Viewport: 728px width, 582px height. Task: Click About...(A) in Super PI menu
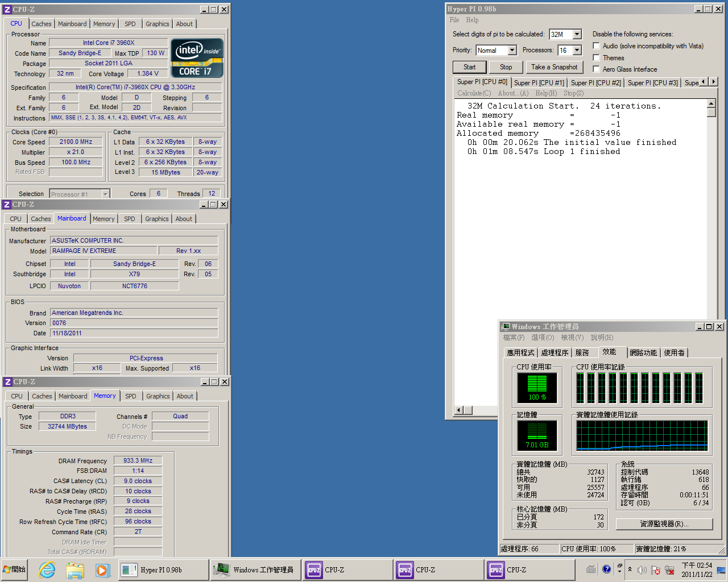coord(513,93)
